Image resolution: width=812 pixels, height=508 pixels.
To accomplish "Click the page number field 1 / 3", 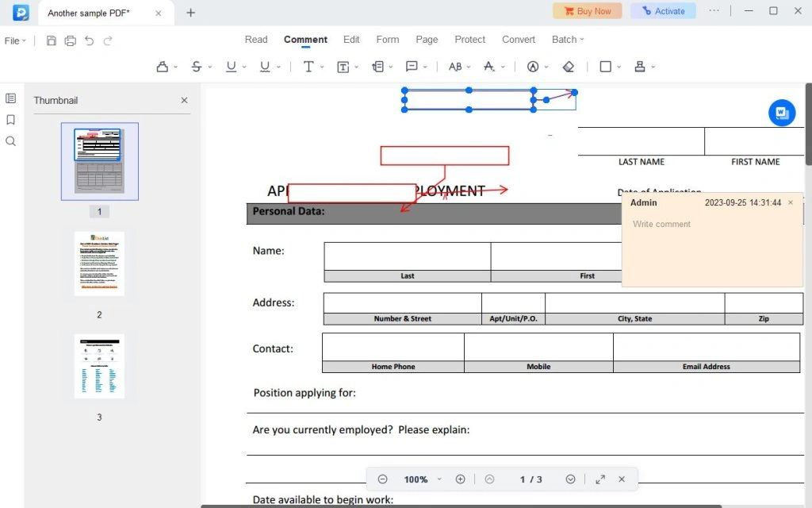I will [530, 479].
